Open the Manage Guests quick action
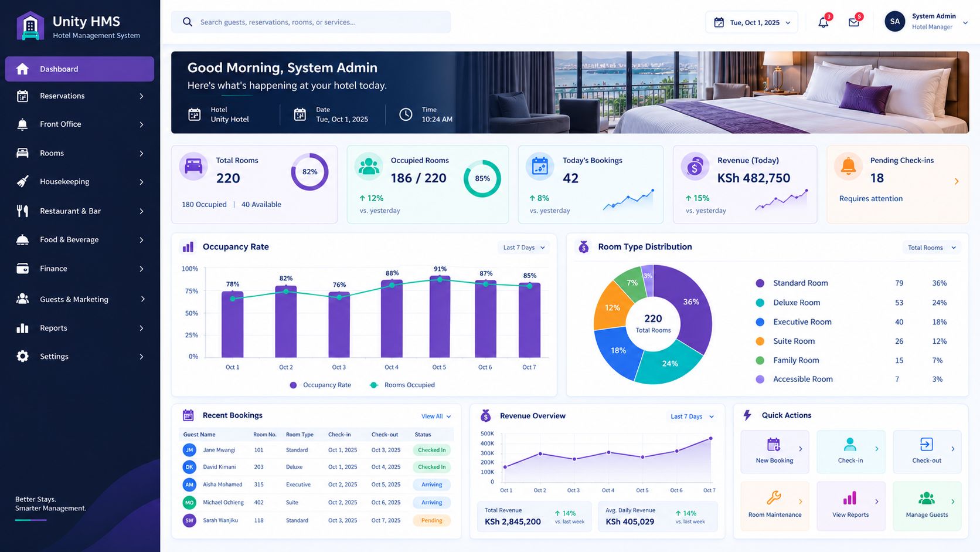The image size is (980, 552). (x=927, y=506)
